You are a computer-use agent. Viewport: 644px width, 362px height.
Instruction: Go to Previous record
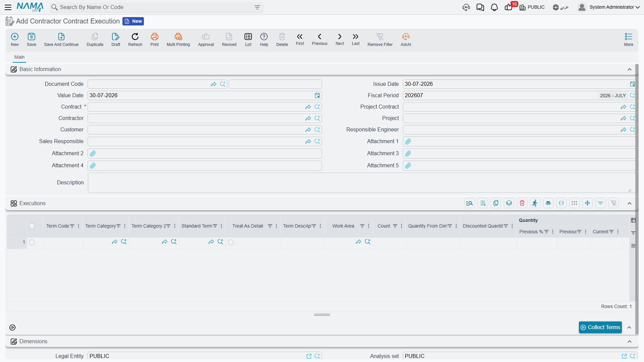coord(320,39)
